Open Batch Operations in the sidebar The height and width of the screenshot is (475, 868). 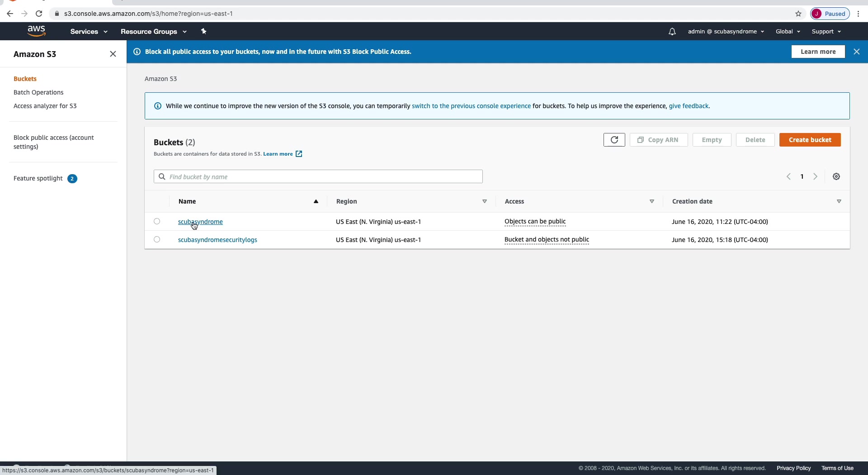(x=38, y=92)
